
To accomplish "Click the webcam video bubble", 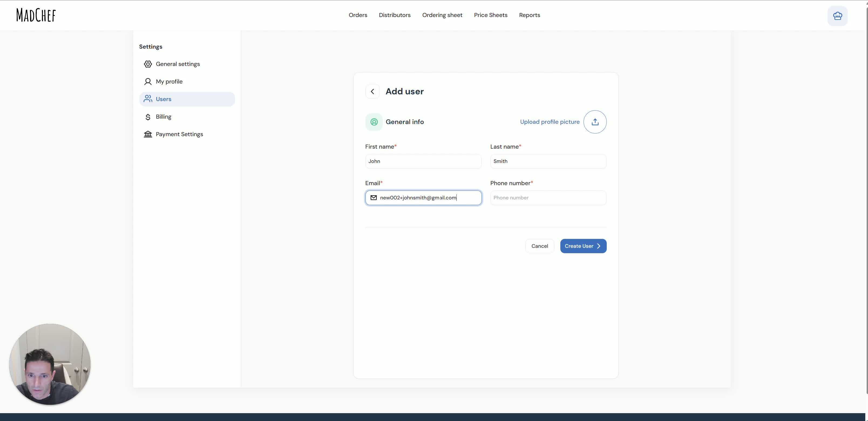I will pyautogui.click(x=50, y=364).
